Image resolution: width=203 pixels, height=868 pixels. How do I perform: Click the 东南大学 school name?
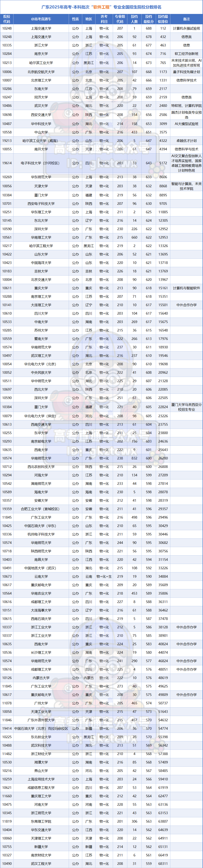(41, 89)
